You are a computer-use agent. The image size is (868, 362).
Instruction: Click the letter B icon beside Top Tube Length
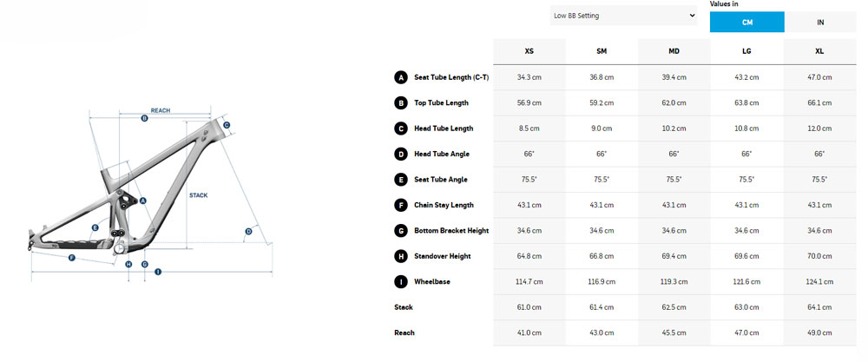[400, 102]
